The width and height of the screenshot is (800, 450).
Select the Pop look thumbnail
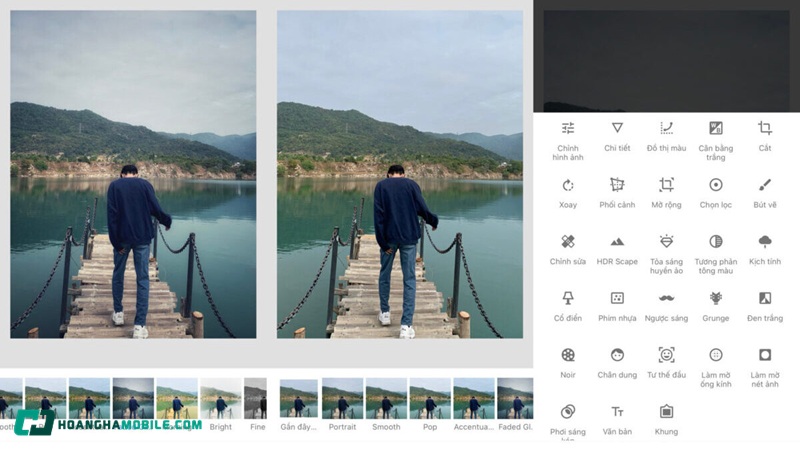click(430, 405)
